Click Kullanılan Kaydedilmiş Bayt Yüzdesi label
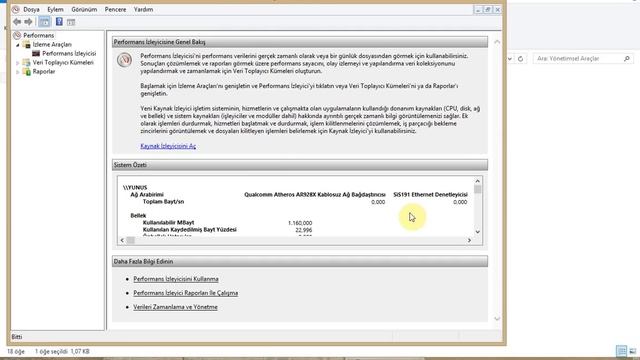 [x=190, y=229]
